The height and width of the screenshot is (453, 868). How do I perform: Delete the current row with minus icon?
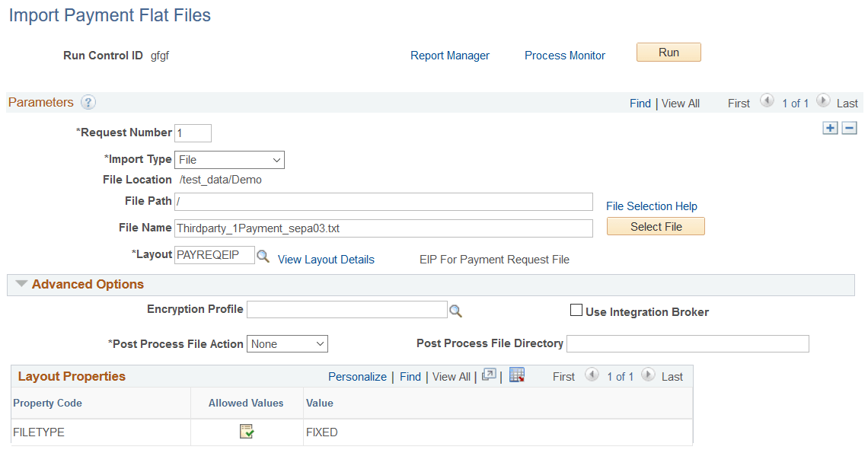(x=850, y=128)
